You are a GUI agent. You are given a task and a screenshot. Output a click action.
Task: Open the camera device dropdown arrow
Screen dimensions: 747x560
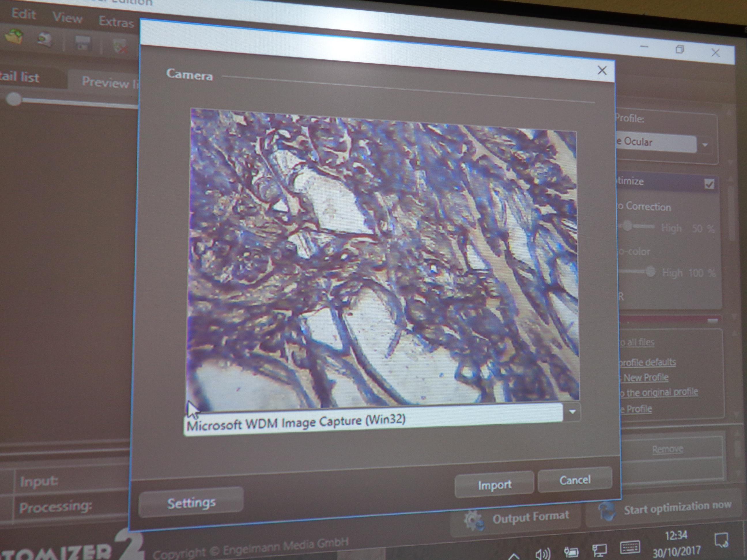[572, 412]
